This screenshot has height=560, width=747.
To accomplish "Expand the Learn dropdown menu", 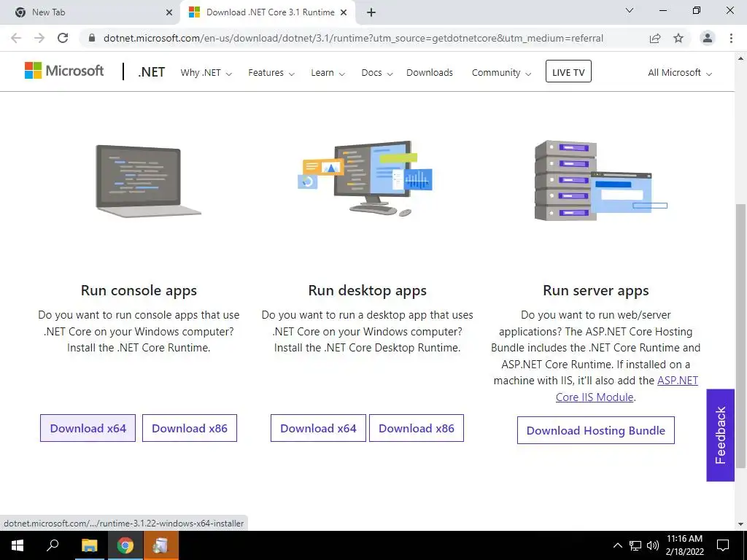I will 328,73.
